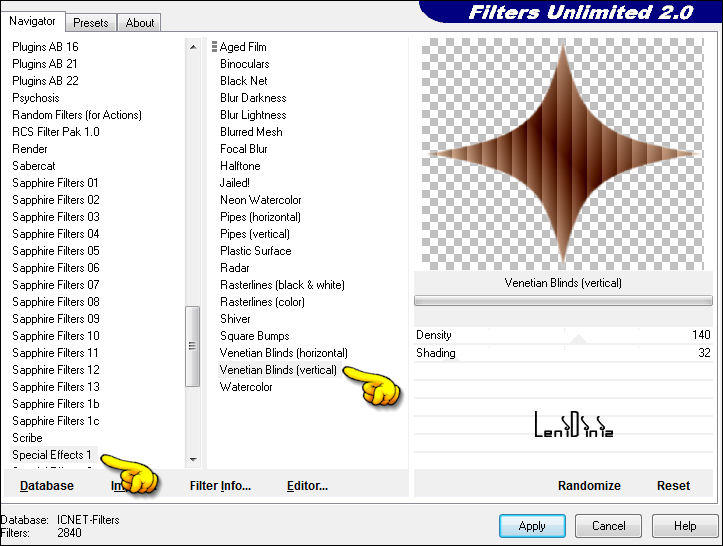Choose the Aged Film filter
Screen dimensions: 723x546
[243, 47]
